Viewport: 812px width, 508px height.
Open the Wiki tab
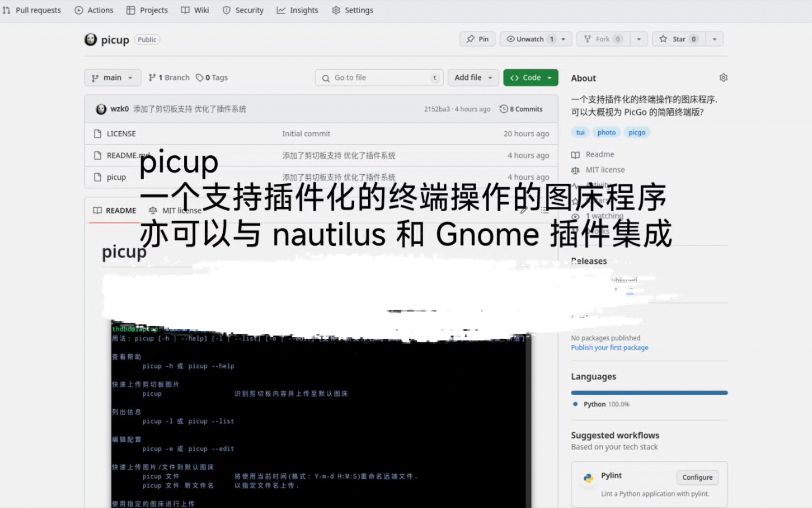pyautogui.click(x=195, y=10)
